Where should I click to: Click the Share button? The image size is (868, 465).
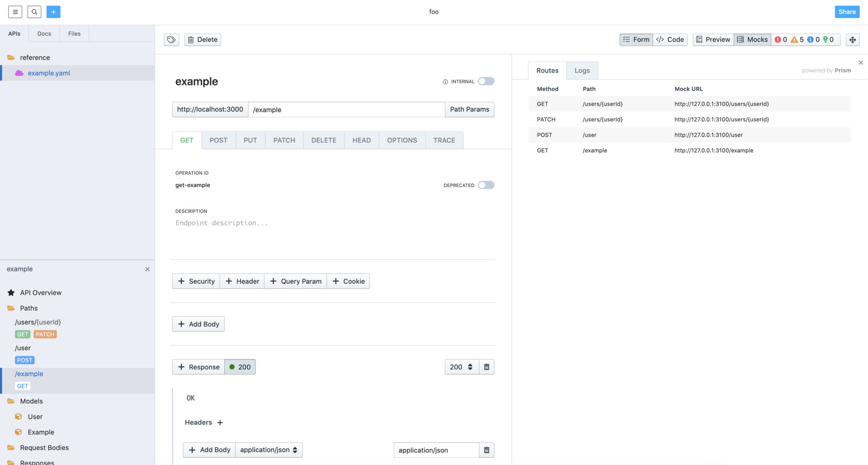(847, 12)
